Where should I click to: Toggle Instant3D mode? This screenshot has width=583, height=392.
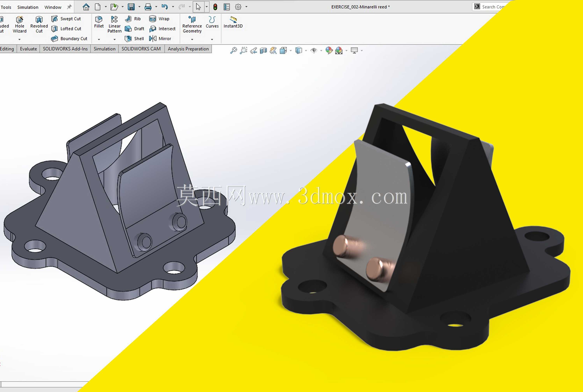click(x=233, y=22)
